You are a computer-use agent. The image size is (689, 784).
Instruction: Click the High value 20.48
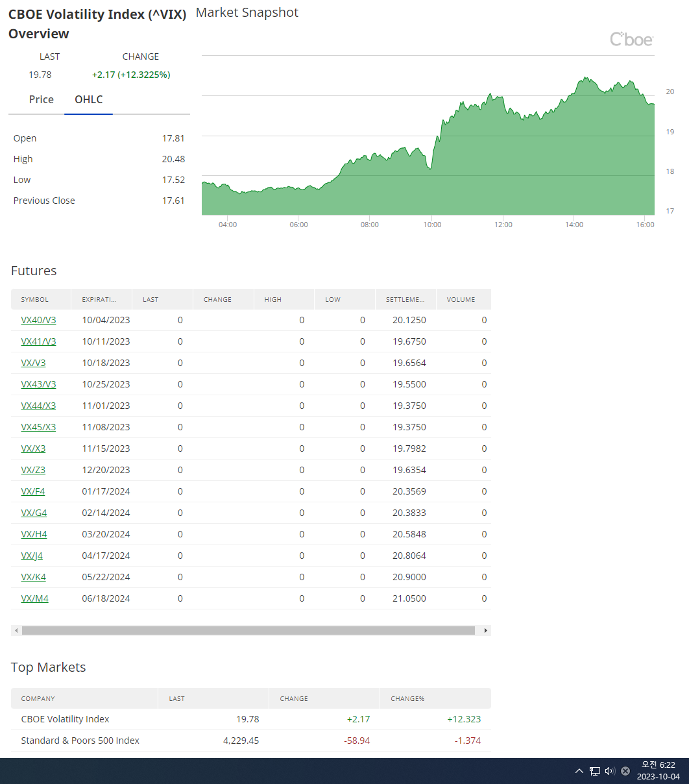tap(173, 159)
